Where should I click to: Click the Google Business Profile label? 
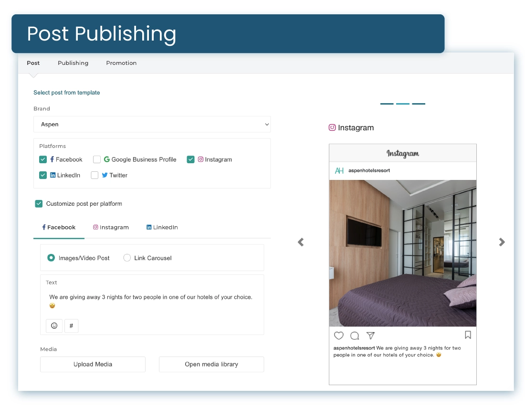pyautogui.click(x=144, y=159)
